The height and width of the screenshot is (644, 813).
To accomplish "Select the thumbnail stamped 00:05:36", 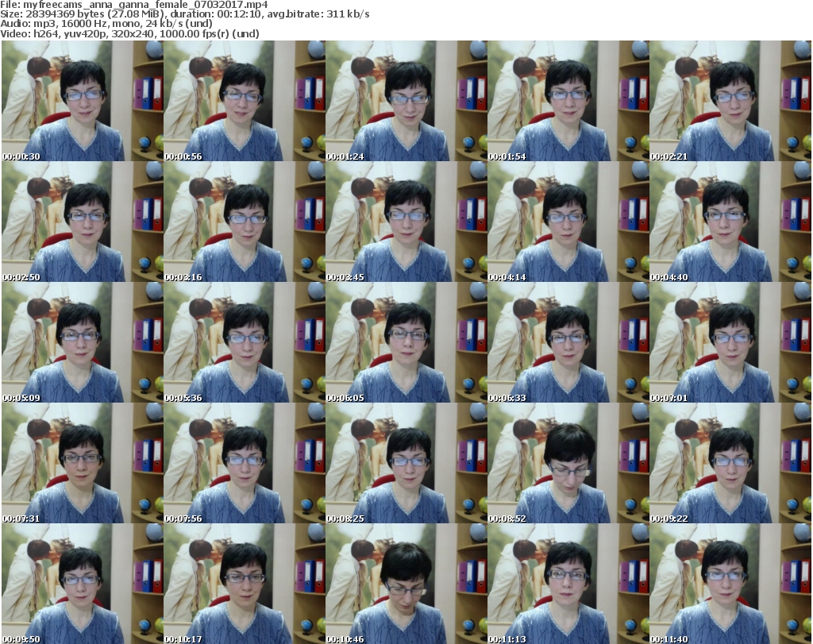I will pyautogui.click(x=245, y=342).
